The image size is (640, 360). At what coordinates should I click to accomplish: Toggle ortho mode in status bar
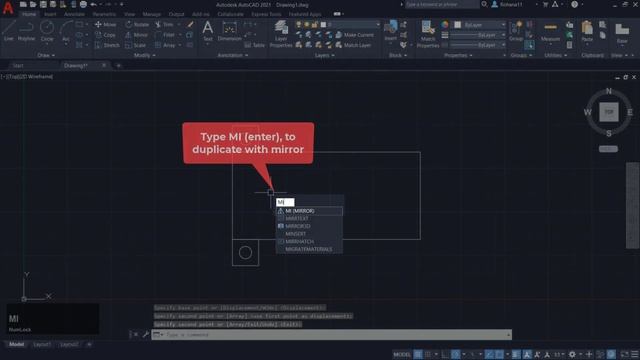click(446, 354)
